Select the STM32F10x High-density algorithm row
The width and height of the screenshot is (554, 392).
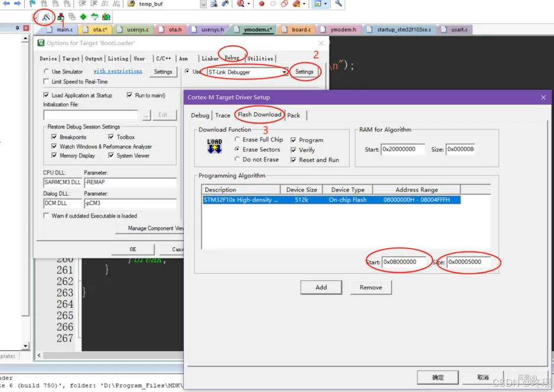pos(331,200)
